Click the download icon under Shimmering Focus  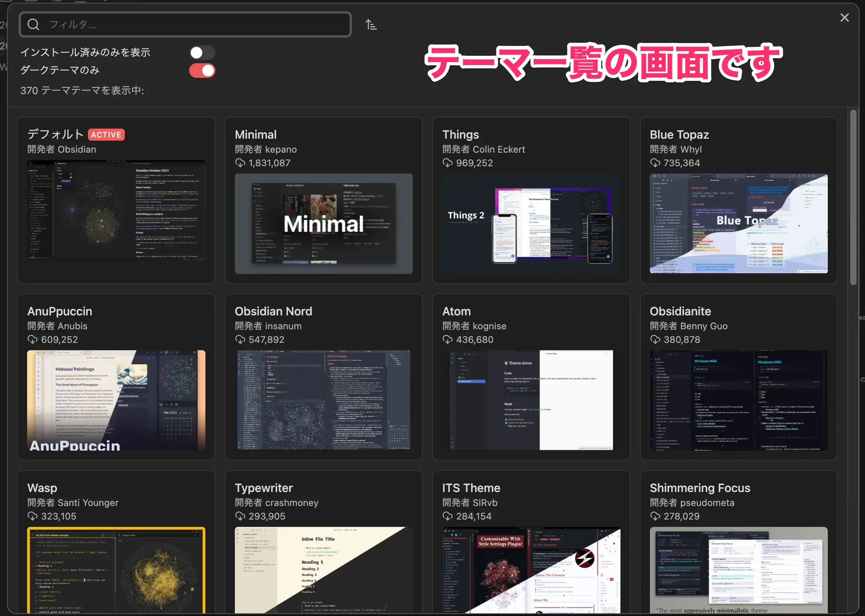(655, 516)
